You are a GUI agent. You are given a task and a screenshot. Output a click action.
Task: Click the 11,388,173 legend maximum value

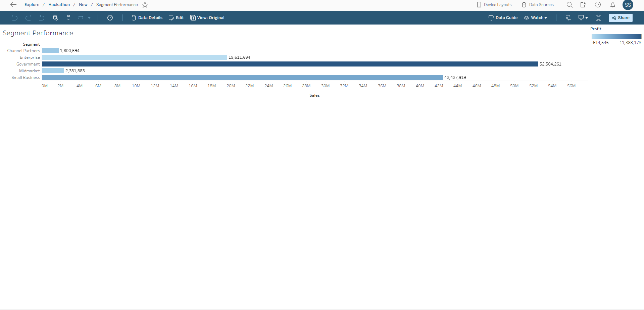[630, 43]
